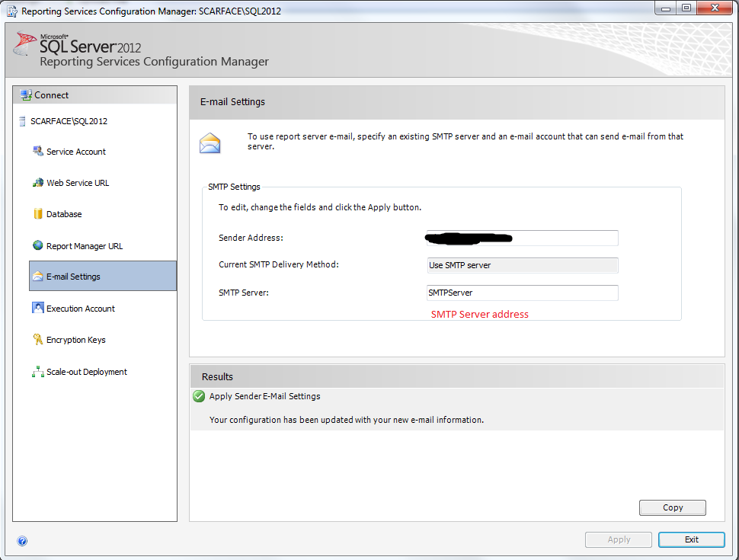Open the Execution Account page
Screen dimensions: 739x560
pyautogui.click(x=81, y=309)
